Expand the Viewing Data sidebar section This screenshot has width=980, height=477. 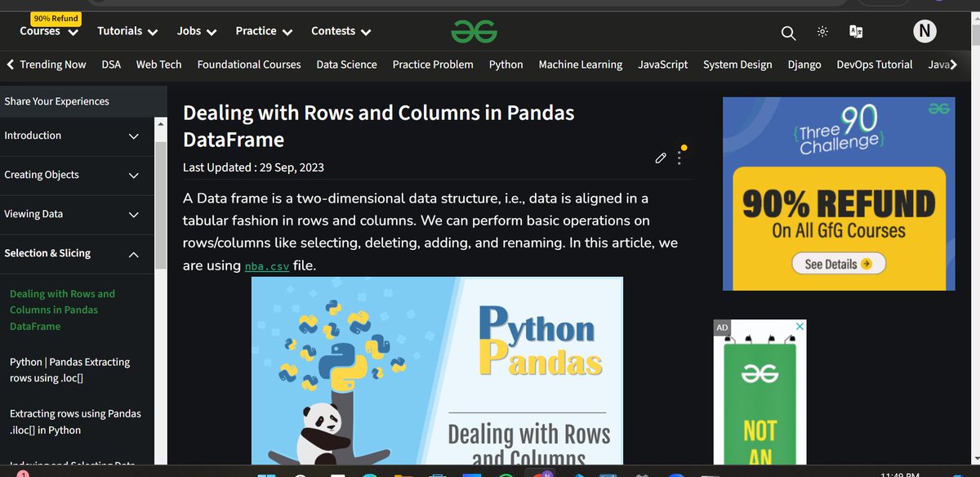pyautogui.click(x=77, y=214)
